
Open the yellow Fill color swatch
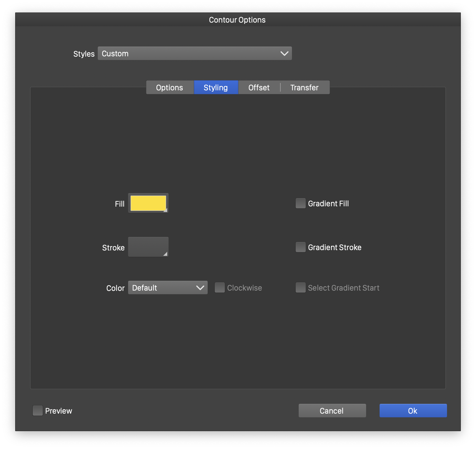[x=148, y=203]
